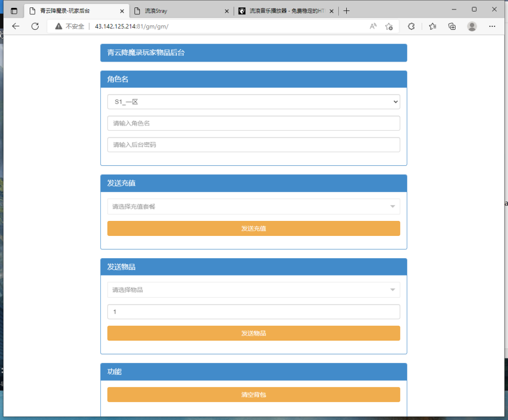Viewport: 508px width, 420px height.
Task: Focus the 请输入角色名 input field
Action: [x=254, y=123]
